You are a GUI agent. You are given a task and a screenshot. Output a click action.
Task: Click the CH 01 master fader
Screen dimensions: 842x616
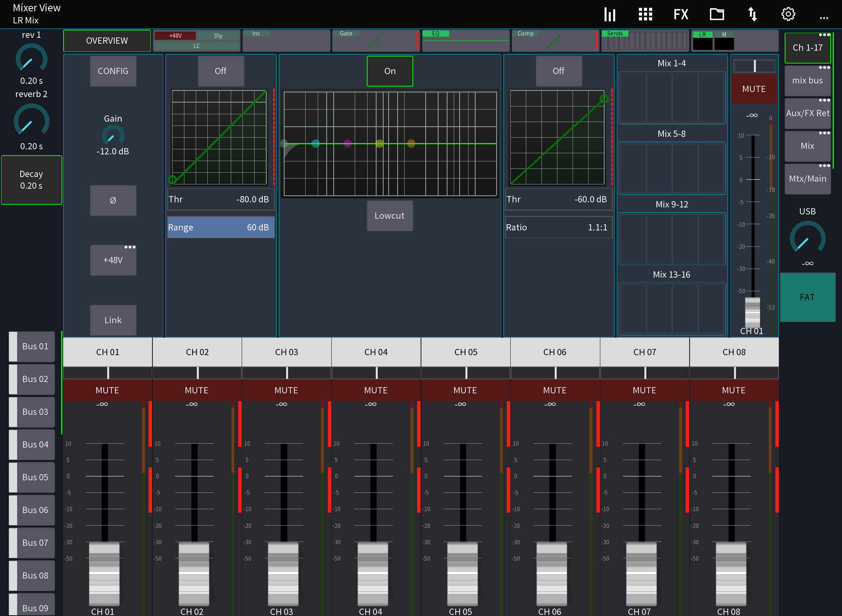[x=752, y=312]
